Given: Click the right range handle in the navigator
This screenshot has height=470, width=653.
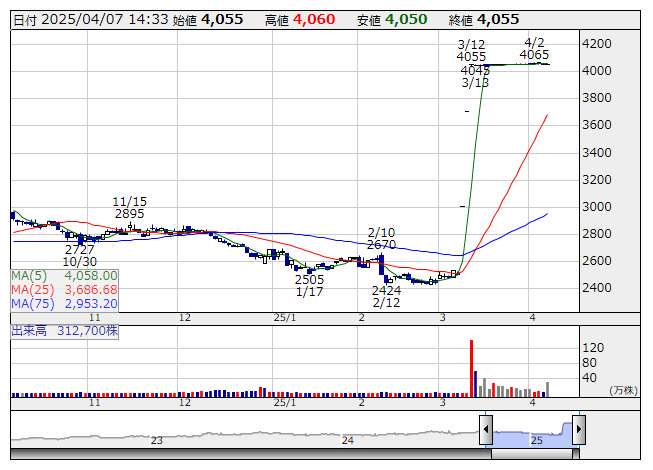Looking at the screenshot, I should (x=578, y=429).
